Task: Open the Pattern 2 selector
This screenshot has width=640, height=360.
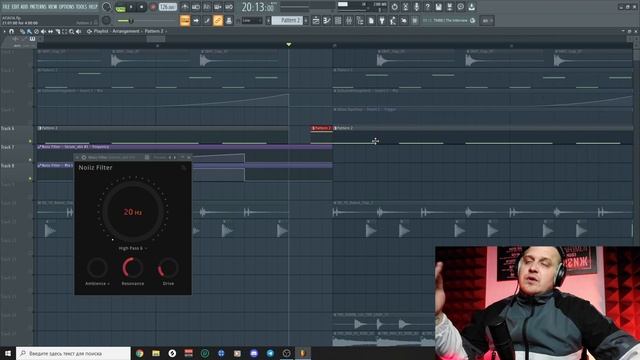Action: [x=287, y=20]
